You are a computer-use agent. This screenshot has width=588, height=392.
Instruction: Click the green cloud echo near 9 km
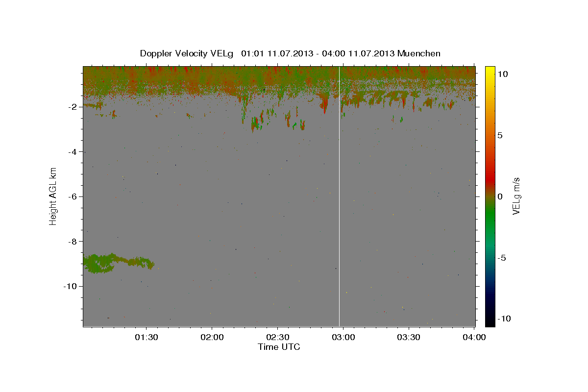point(118,263)
